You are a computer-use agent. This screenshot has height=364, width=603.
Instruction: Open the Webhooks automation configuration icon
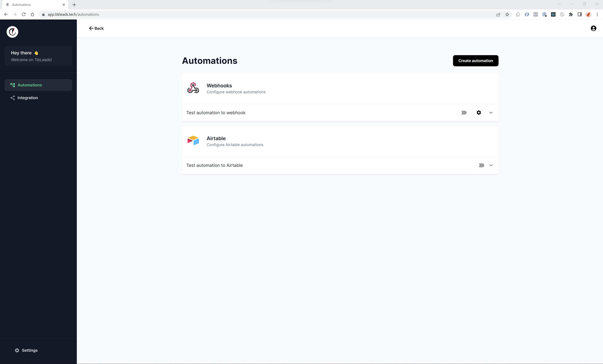pos(193,88)
